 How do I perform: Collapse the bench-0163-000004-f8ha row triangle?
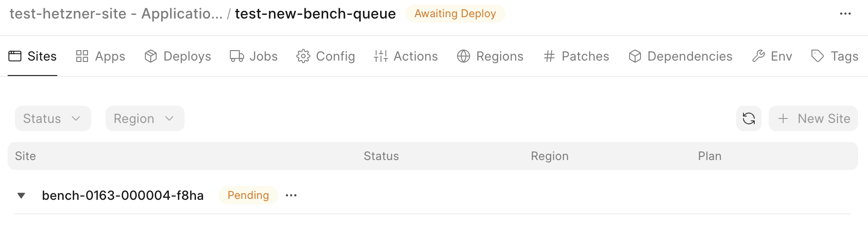click(x=21, y=195)
